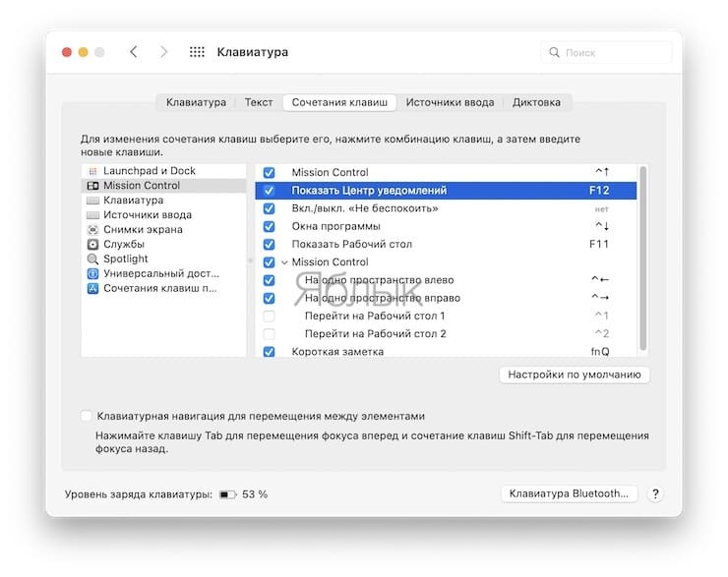
Task: Close the Клавиатура window with red button
Action: point(67,52)
